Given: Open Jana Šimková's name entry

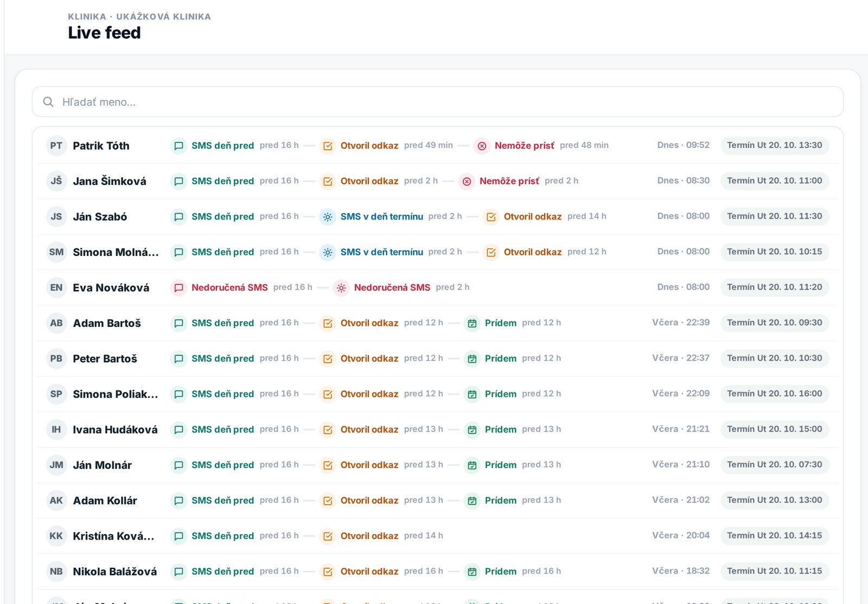Looking at the screenshot, I should (110, 181).
